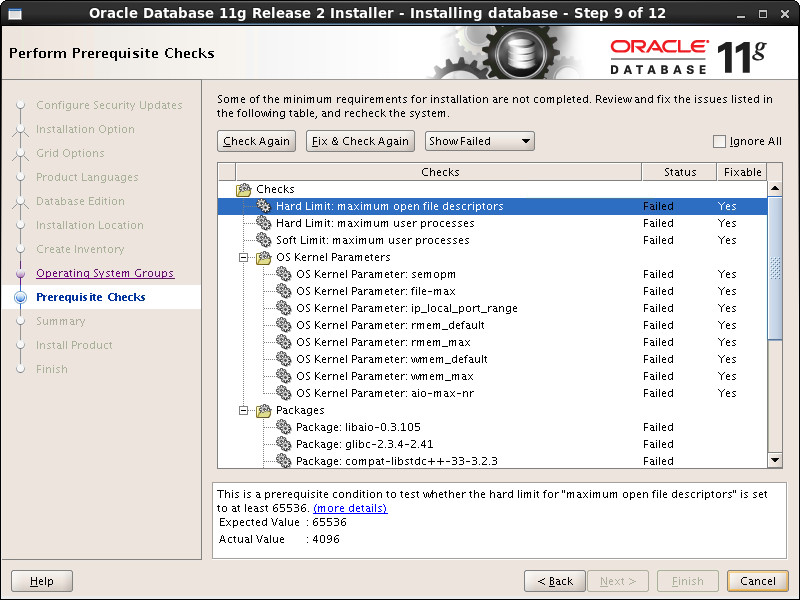Select row Package: glibc-2.3.4-2.41
Image resolution: width=800 pixels, height=600 pixels.
click(492, 444)
